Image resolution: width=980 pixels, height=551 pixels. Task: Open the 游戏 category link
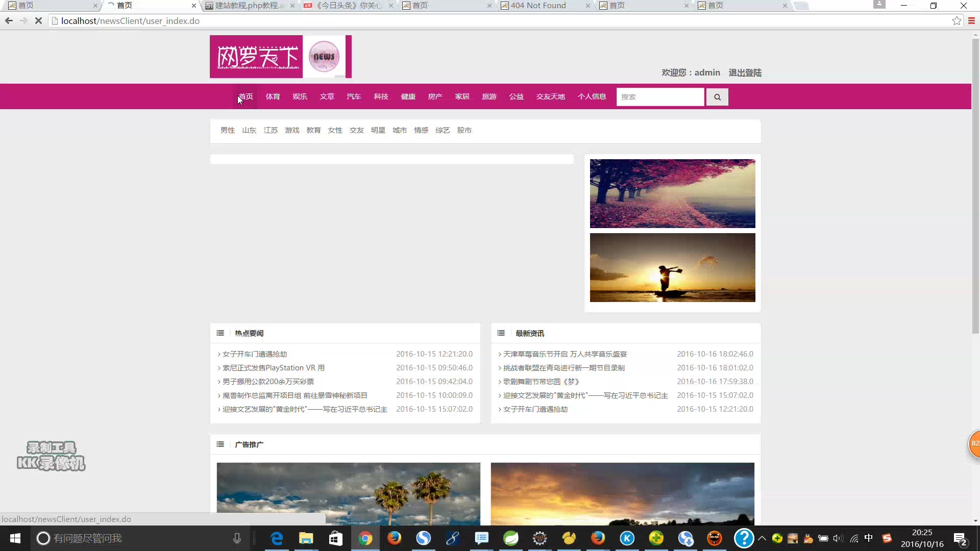[x=292, y=130]
